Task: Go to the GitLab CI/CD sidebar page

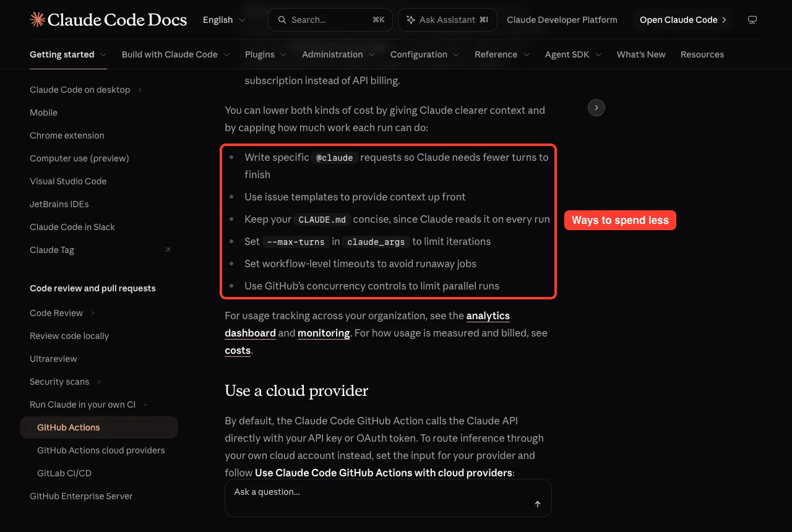Action: click(x=64, y=473)
